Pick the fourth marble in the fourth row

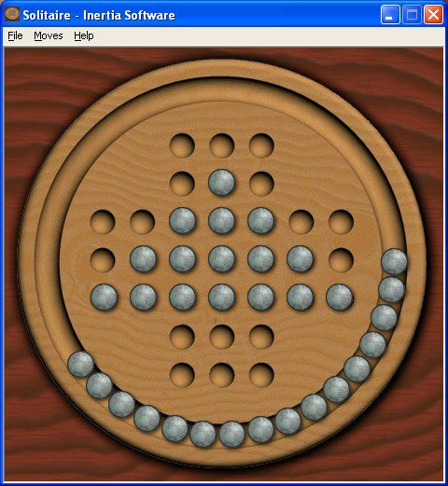(261, 259)
